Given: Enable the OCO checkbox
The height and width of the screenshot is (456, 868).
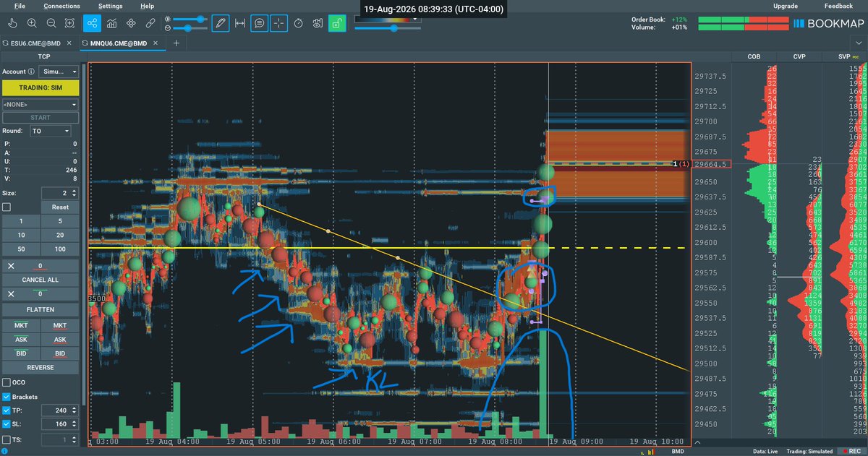Looking at the screenshot, I should click(x=7, y=382).
